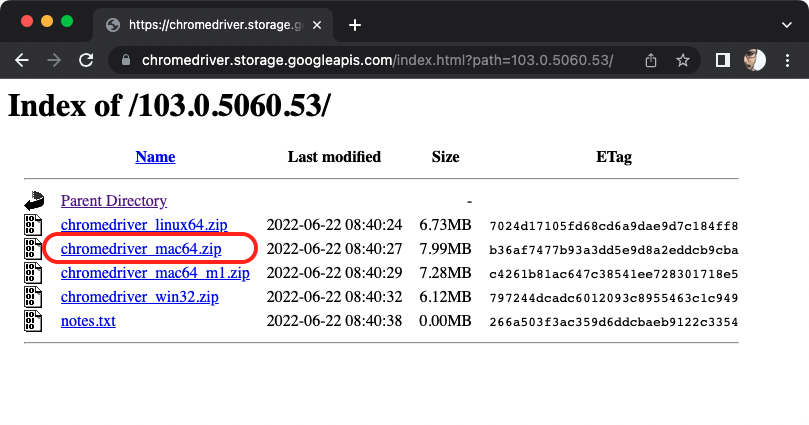Bookmark this page with the star icon
Screen dimensions: 809x425
(683, 60)
